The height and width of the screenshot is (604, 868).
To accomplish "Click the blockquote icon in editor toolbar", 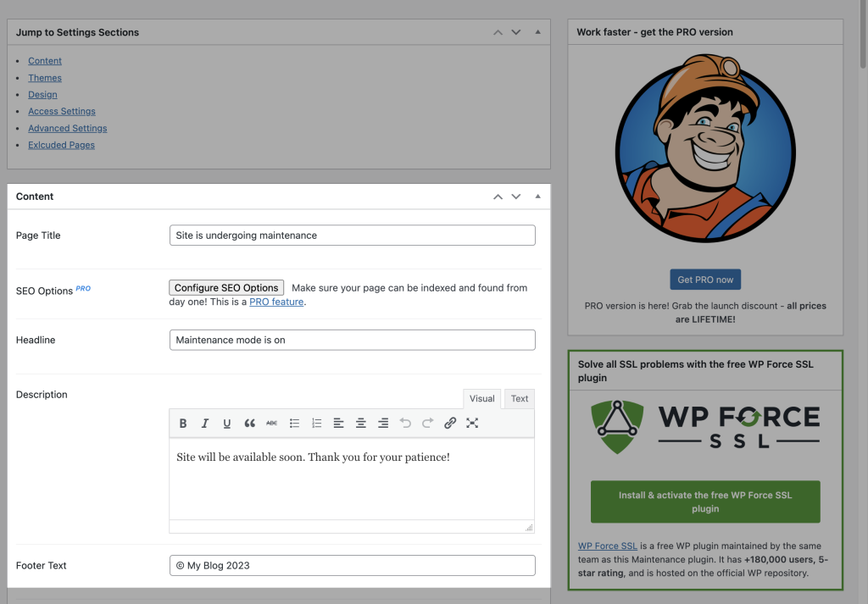I will point(249,424).
